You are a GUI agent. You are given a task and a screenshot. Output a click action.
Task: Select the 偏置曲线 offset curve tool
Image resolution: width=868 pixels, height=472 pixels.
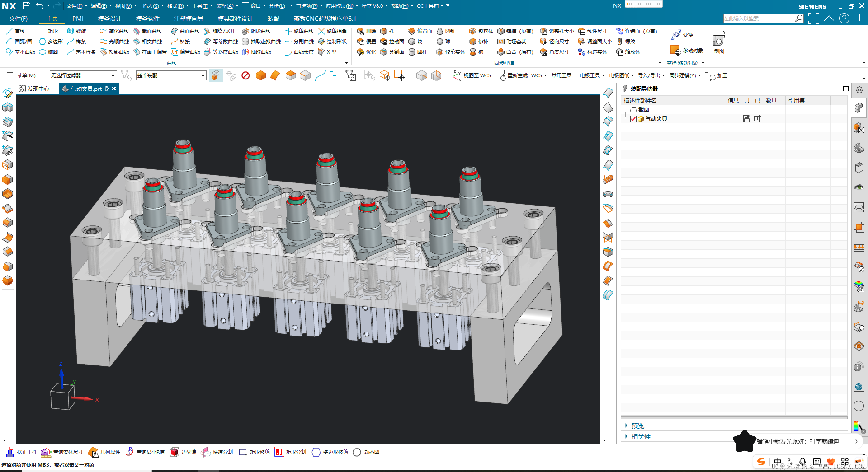[185, 52]
